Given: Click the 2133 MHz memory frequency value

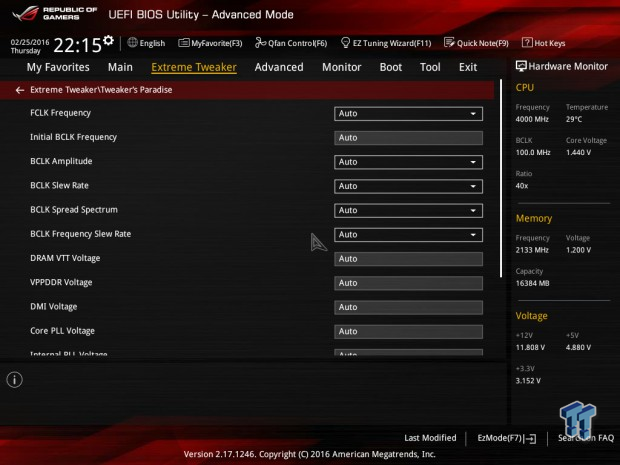Looking at the screenshot, I should coord(532,250).
